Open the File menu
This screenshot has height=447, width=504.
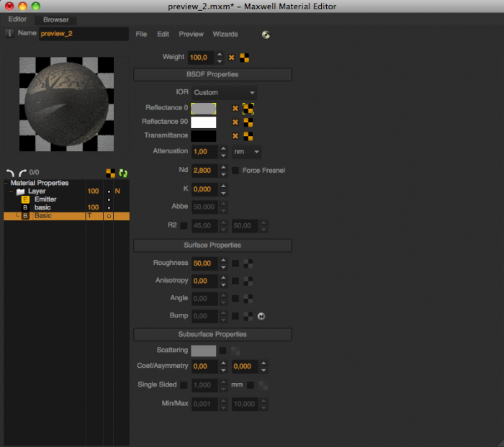tap(141, 34)
